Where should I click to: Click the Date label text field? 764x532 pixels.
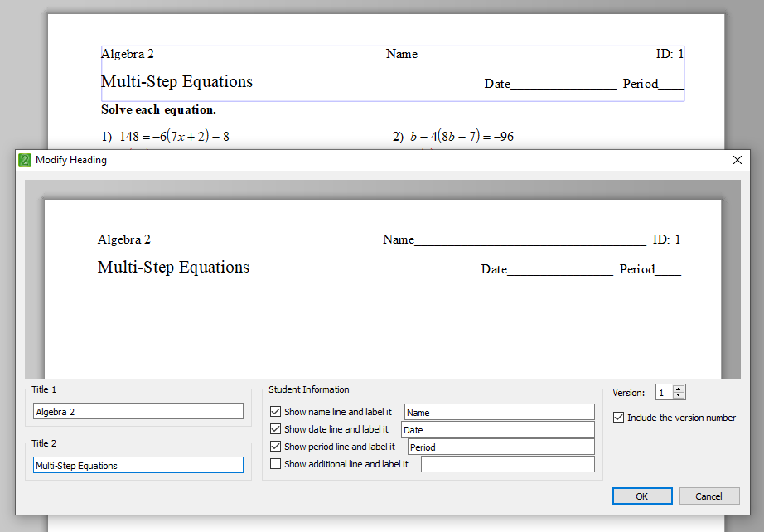497,429
